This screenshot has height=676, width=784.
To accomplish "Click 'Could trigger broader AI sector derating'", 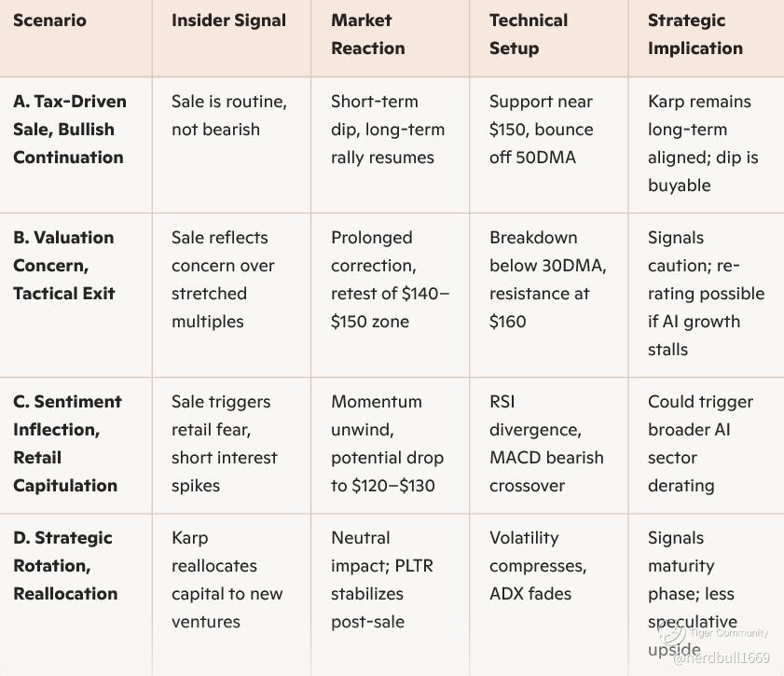I will (x=700, y=444).
